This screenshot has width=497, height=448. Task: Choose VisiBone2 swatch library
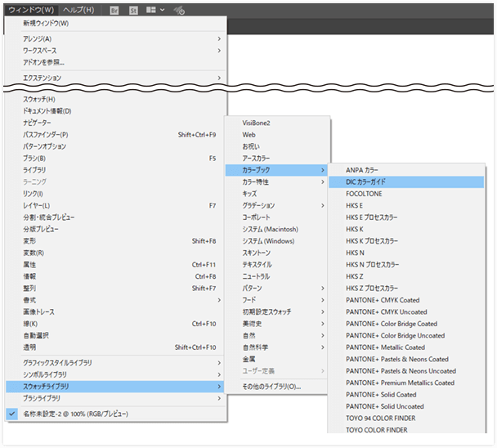[276, 123]
